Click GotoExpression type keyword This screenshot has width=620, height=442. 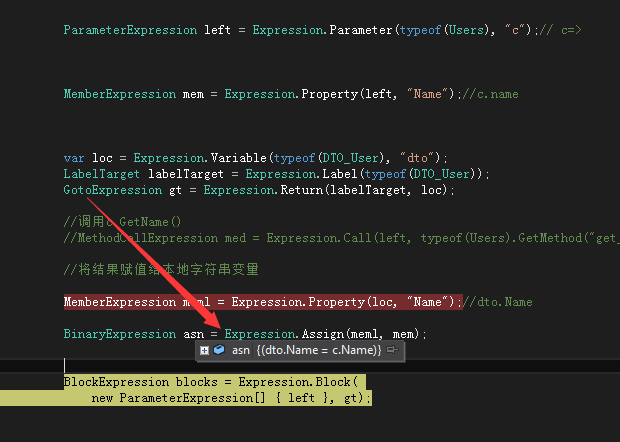(x=113, y=190)
